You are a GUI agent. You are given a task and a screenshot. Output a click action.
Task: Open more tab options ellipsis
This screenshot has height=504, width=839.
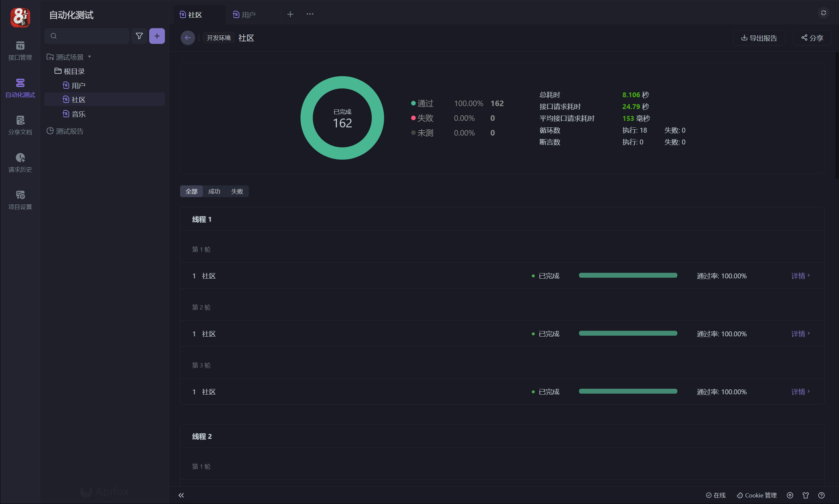[x=310, y=14]
